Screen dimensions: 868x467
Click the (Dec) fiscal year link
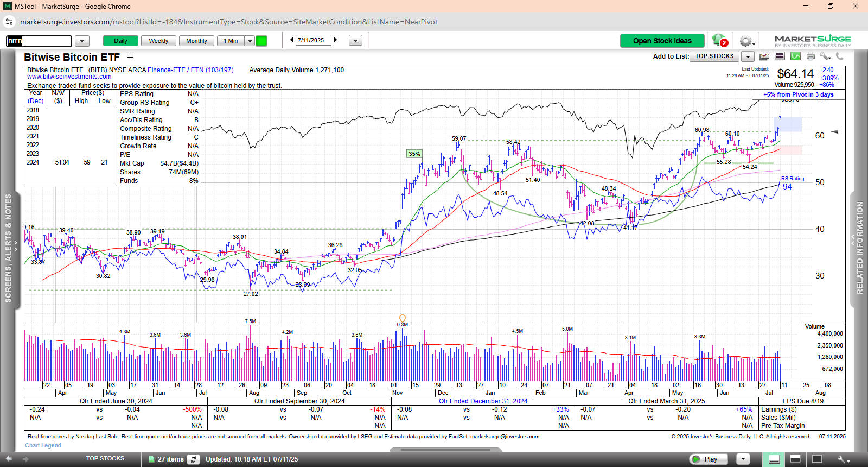pyautogui.click(x=36, y=101)
